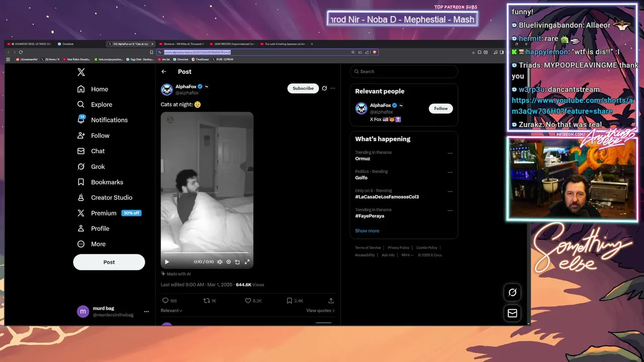
Task: Open options for the Ormuz trend
Action: pyautogui.click(x=450, y=153)
